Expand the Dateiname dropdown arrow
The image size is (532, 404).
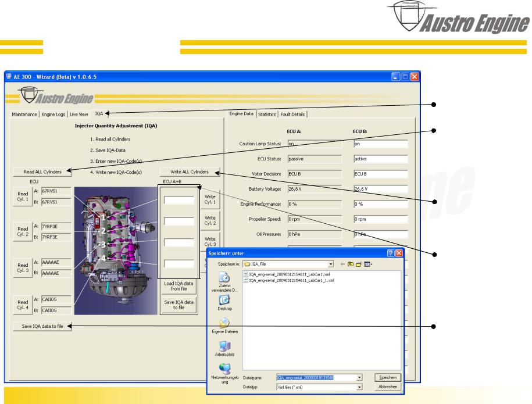click(x=359, y=377)
